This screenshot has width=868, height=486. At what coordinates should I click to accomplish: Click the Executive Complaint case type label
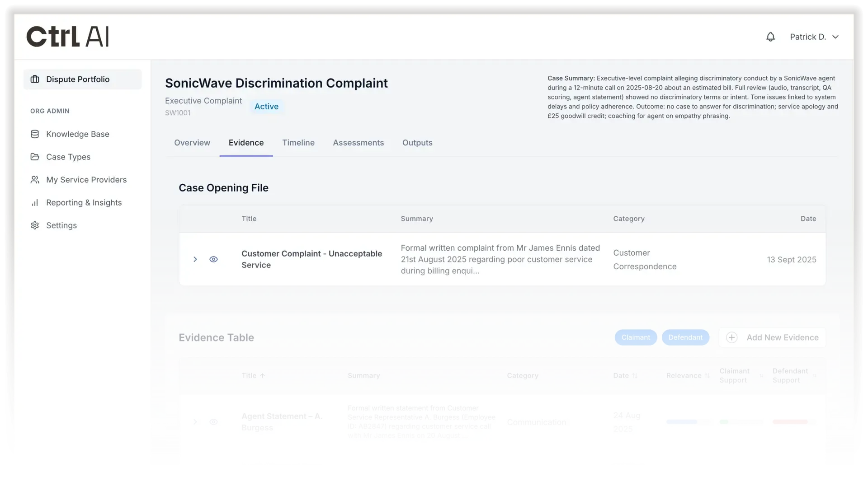[x=203, y=101]
